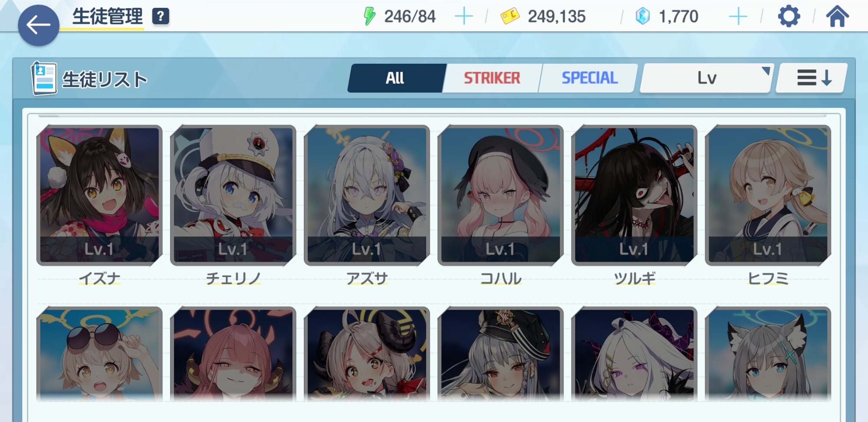Add more energy with plus icon
This screenshot has width=868, height=422.
point(464,16)
